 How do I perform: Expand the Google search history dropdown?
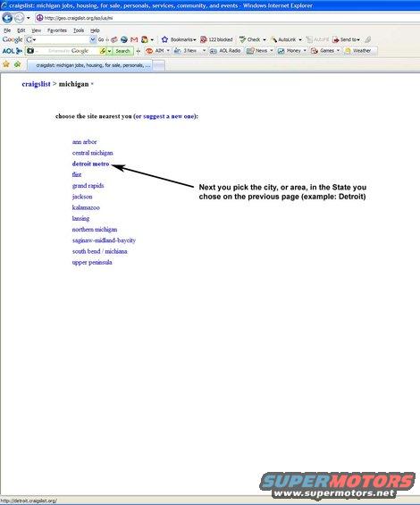(93, 39)
